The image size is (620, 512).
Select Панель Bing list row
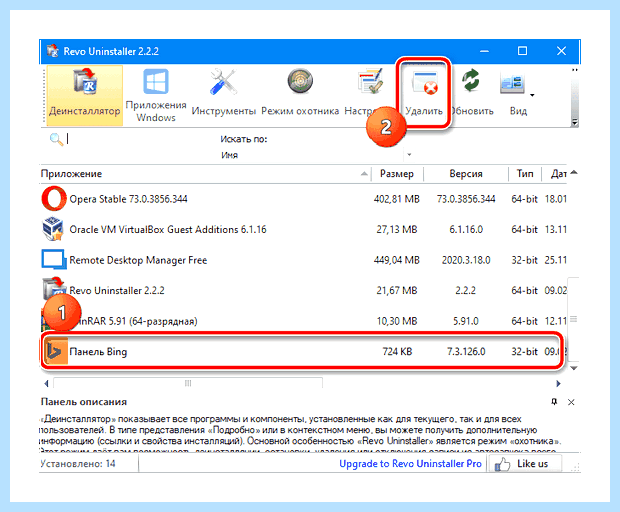pyautogui.click(x=303, y=351)
